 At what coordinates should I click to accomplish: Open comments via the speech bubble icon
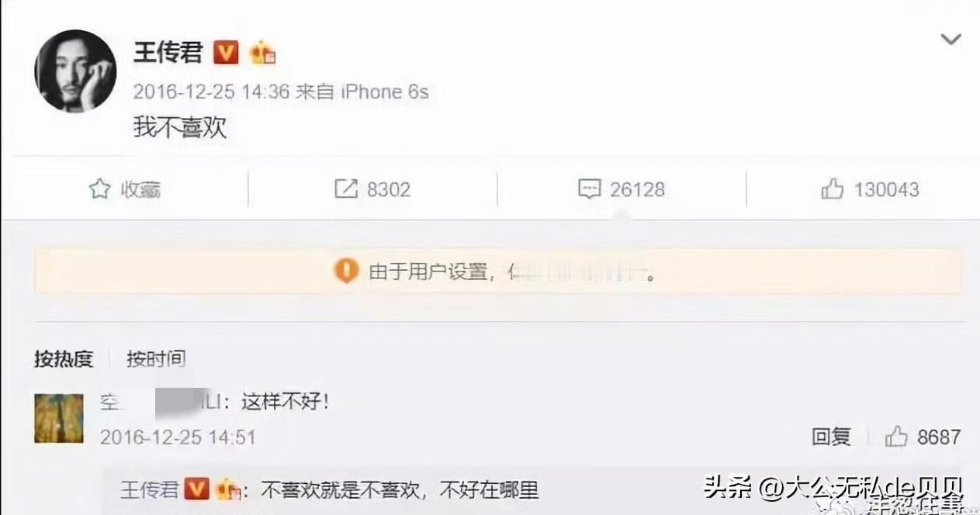[x=590, y=189]
